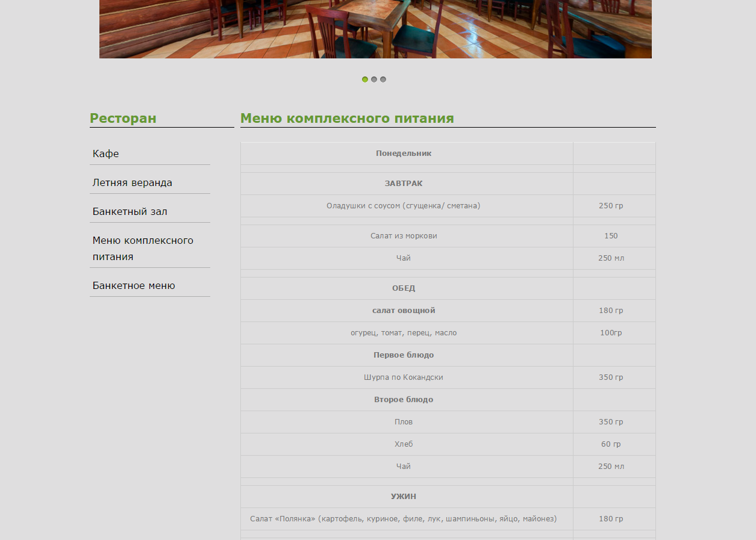Image resolution: width=756 pixels, height=540 pixels.
Task: Click салат овощной row
Action: pos(404,311)
